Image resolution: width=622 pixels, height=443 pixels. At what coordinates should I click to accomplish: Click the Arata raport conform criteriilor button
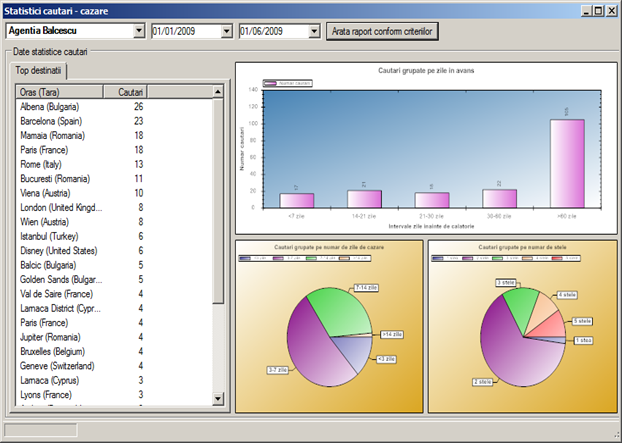click(x=382, y=31)
